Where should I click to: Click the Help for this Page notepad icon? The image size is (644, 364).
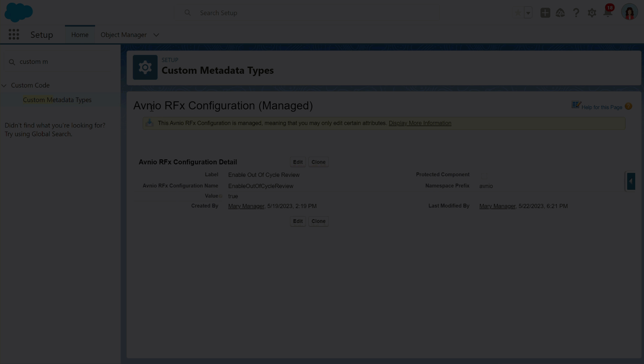[576, 105]
